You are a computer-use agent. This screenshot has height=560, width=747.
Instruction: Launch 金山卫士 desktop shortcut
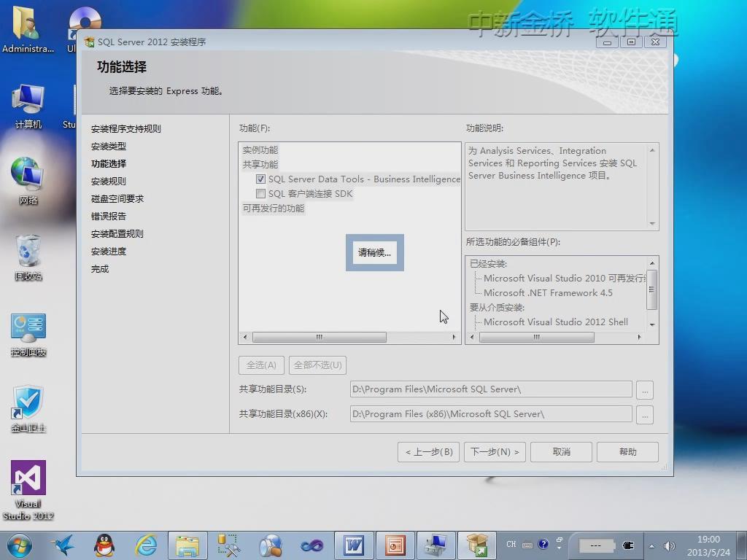pos(28,410)
